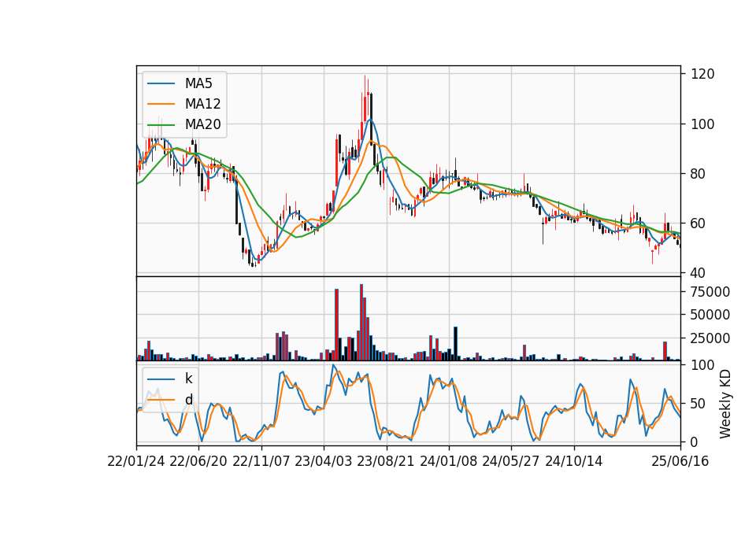Click the orange MA12 legend line swatch
The width and height of the screenshot is (756, 543).
click(x=161, y=104)
